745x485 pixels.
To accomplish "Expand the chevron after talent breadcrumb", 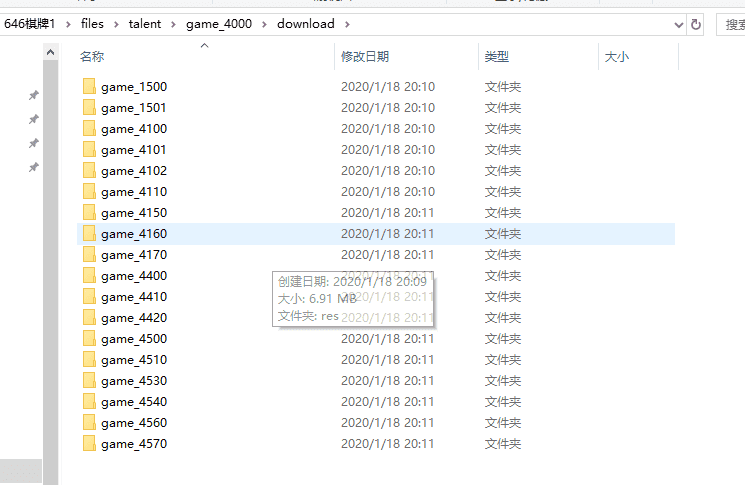I will [174, 24].
